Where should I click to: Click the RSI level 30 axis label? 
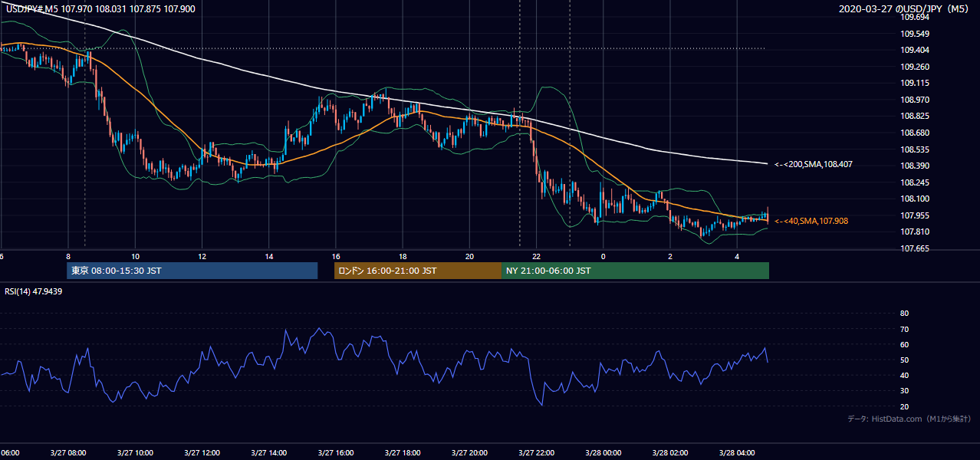(x=904, y=391)
